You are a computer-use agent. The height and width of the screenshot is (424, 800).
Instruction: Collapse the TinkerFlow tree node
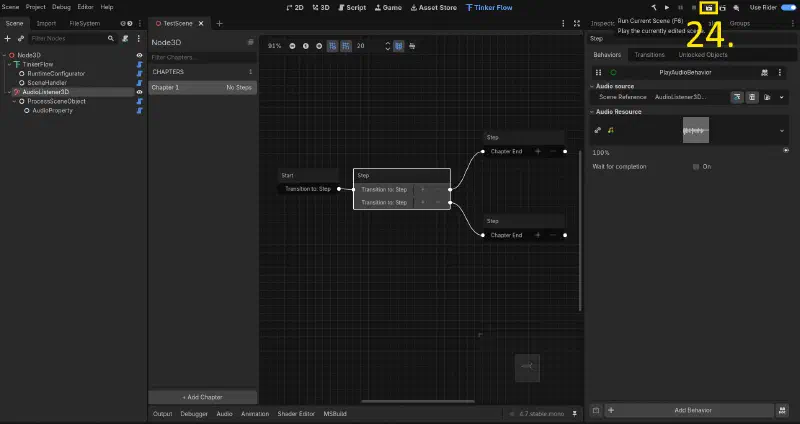click(9, 64)
